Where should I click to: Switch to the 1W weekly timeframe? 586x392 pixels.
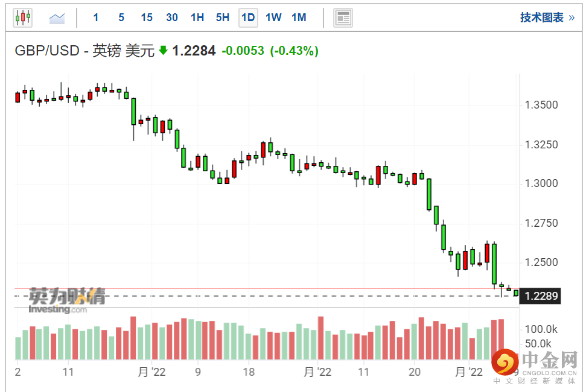[x=273, y=17]
